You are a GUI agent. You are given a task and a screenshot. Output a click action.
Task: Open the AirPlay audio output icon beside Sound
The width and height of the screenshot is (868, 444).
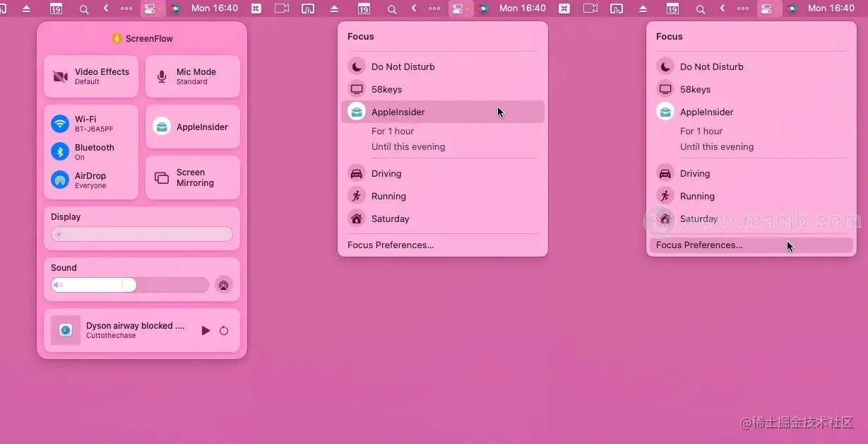coord(223,285)
